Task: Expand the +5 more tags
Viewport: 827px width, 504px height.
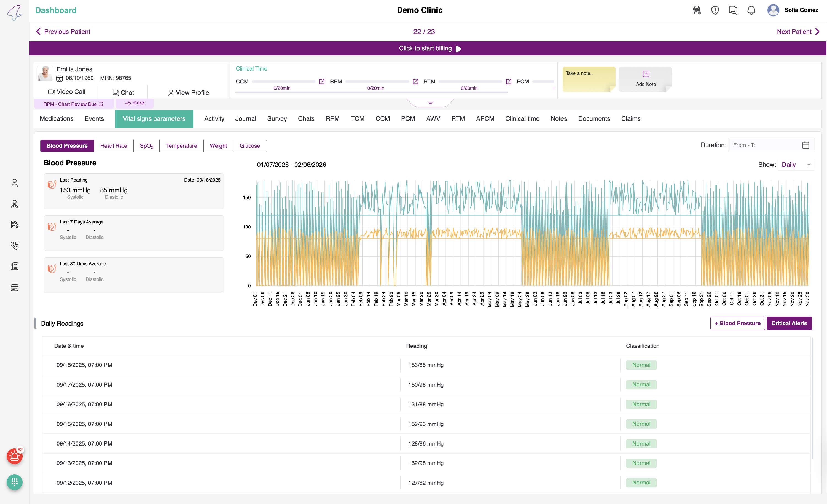Action: point(135,103)
